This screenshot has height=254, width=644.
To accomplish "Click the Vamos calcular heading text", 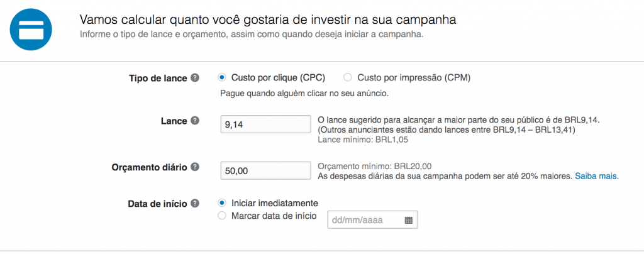I will click(267, 19).
